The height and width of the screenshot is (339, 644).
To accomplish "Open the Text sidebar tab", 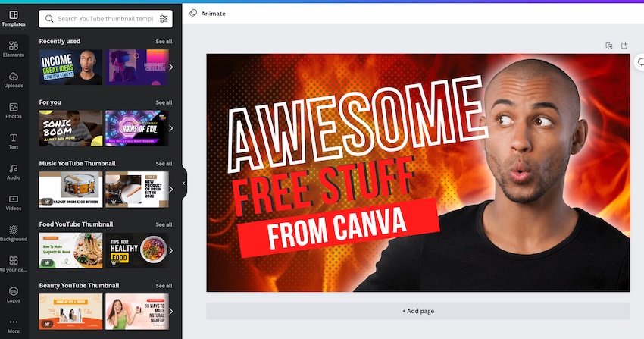I will point(14,141).
